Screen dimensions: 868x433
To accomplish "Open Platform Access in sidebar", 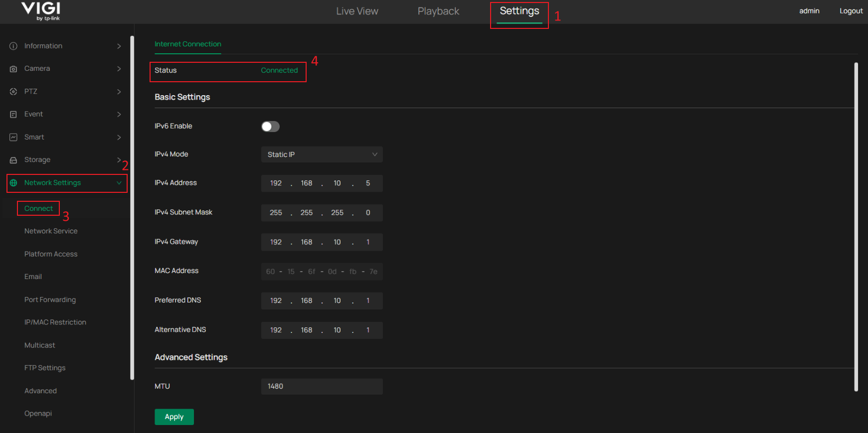I will click(x=51, y=254).
